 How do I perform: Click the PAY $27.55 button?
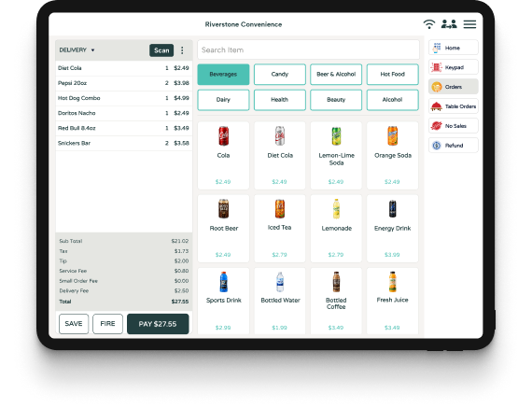[x=158, y=324]
